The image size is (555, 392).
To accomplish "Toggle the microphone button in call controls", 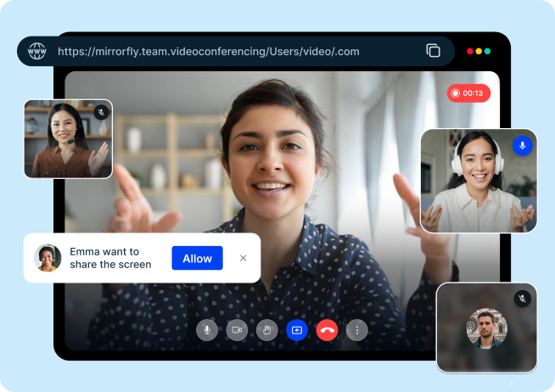I will click(x=207, y=330).
